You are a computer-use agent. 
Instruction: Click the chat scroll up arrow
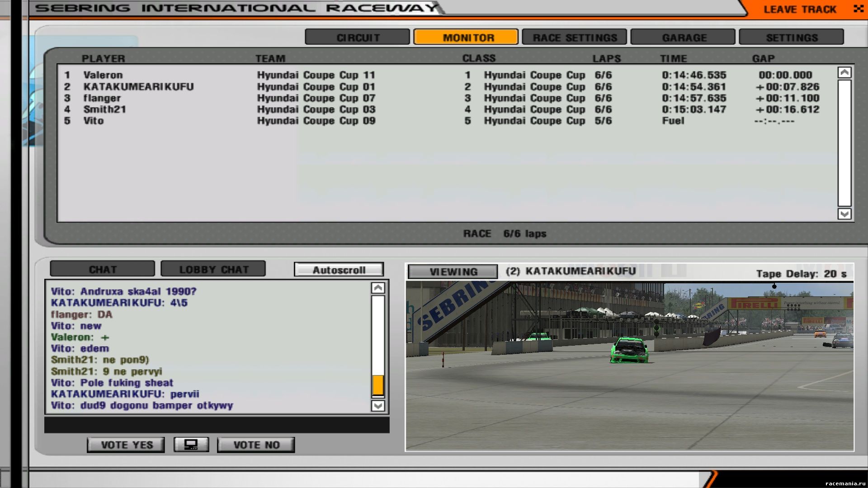pyautogui.click(x=378, y=288)
